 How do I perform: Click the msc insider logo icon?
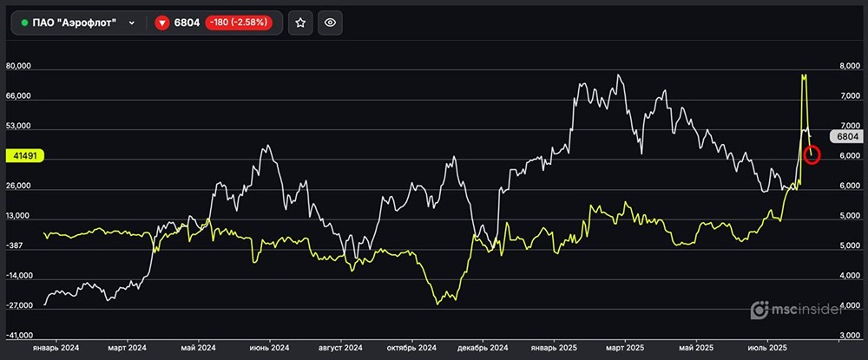point(759,310)
